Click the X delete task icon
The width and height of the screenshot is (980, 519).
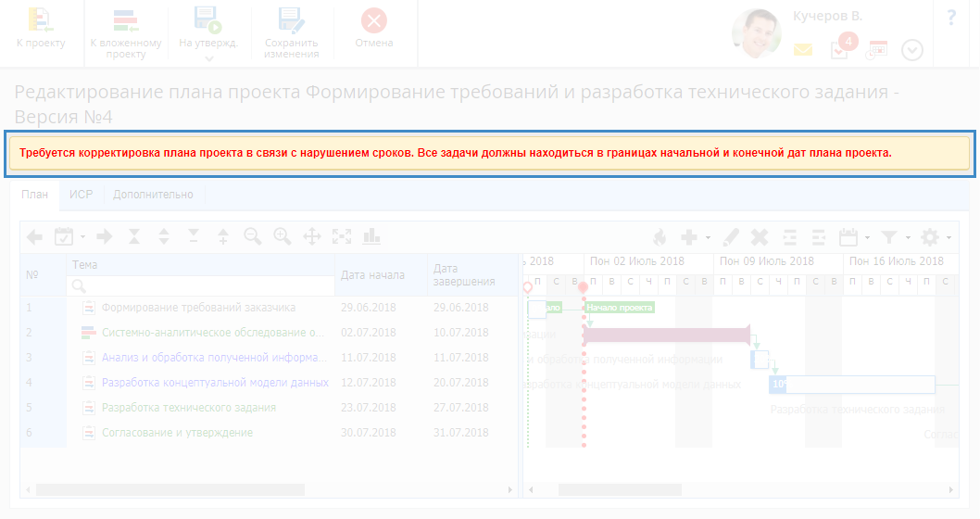[x=760, y=237]
